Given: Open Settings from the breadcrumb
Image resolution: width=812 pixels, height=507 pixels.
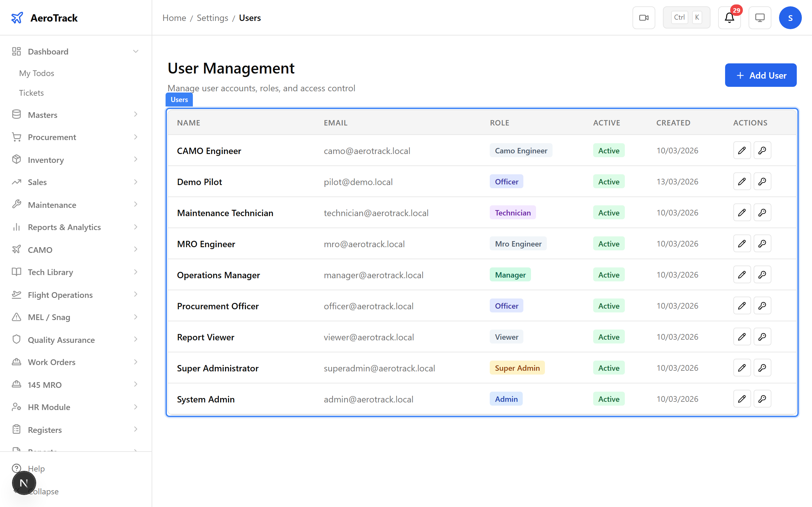Looking at the screenshot, I should [213, 18].
